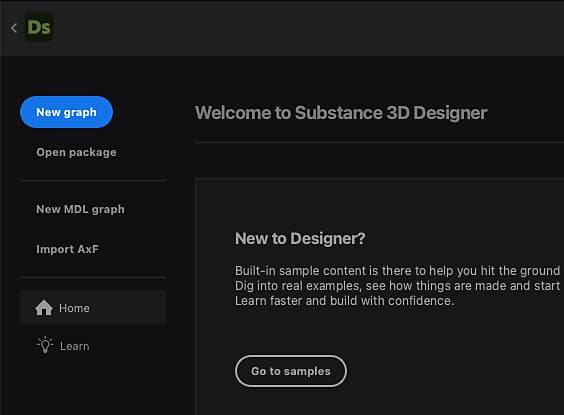This screenshot has width=564, height=415.
Task: Click the house icon beside Home
Action: click(44, 308)
